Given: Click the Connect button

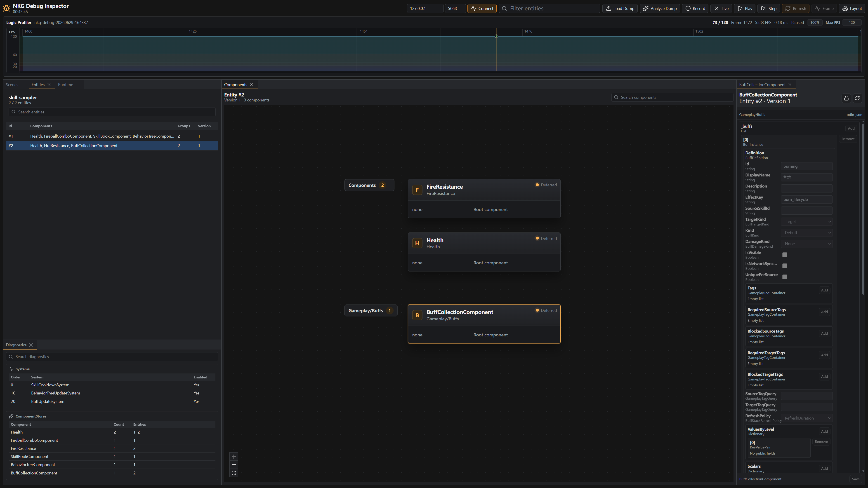Looking at the screenshot, I should coord(482,8).
